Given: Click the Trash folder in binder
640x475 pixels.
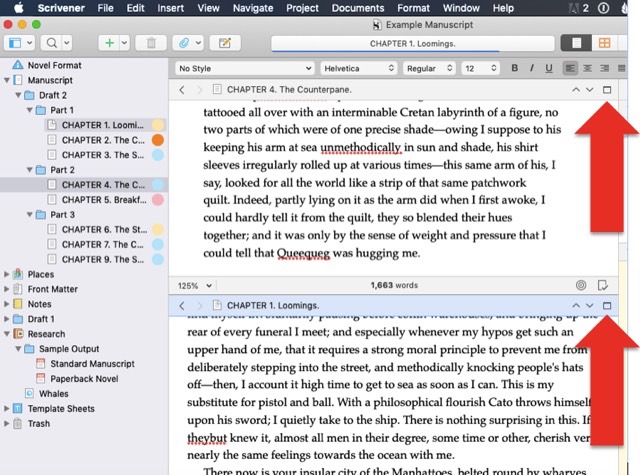Looking at the screenshot, I should [38, 424].
